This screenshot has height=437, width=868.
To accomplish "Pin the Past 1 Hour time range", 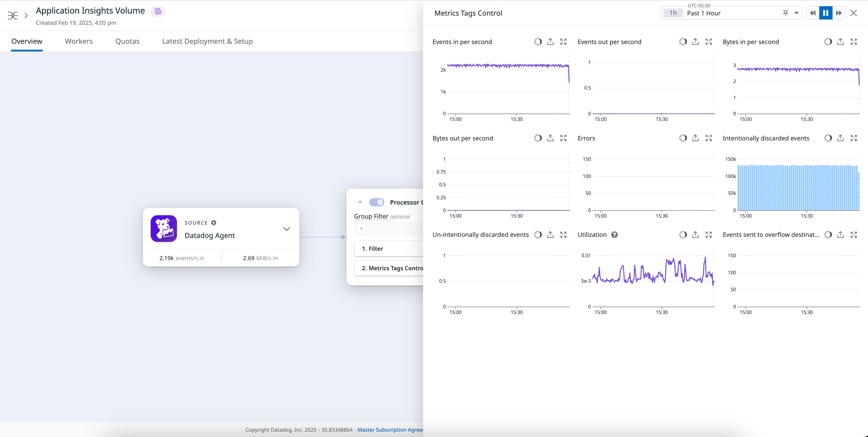I will tap(785, 13).
